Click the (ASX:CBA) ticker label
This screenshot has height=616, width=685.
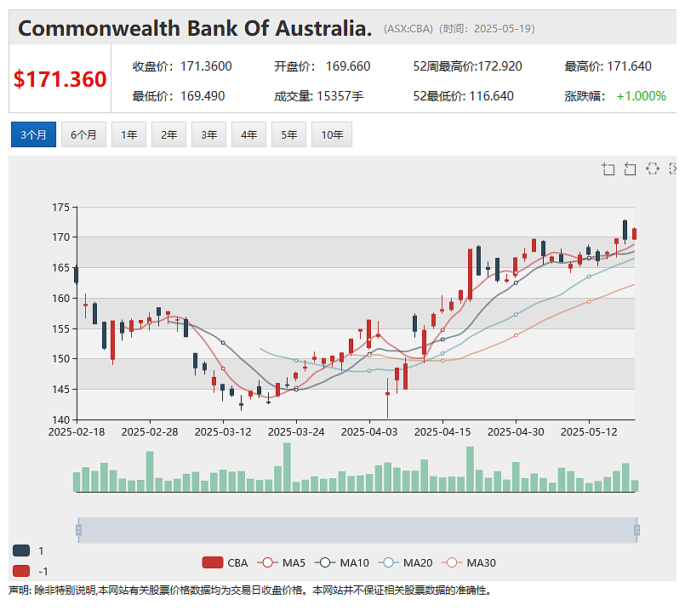[x=408, y=29]
